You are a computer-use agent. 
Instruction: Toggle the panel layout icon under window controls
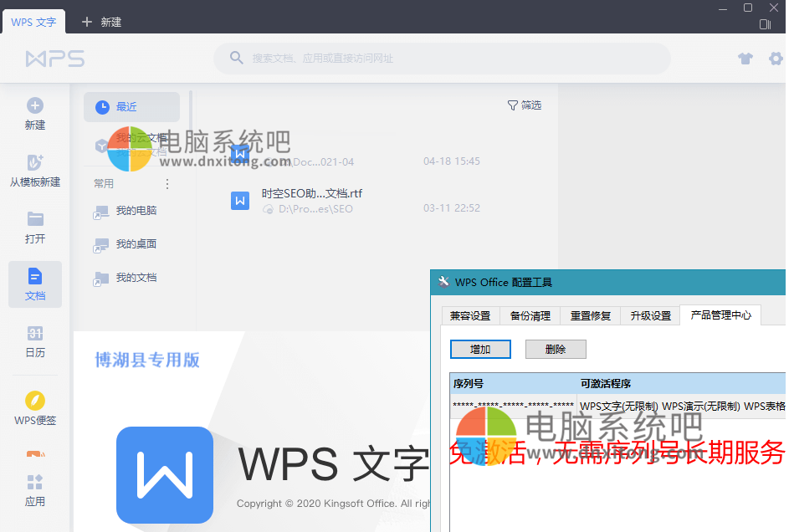766,24
